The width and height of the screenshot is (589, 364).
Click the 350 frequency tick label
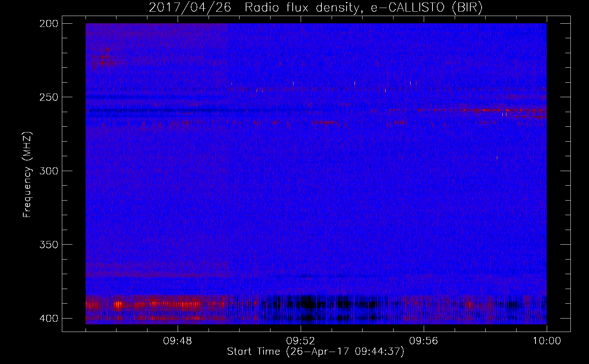click(x=48, y=245)
